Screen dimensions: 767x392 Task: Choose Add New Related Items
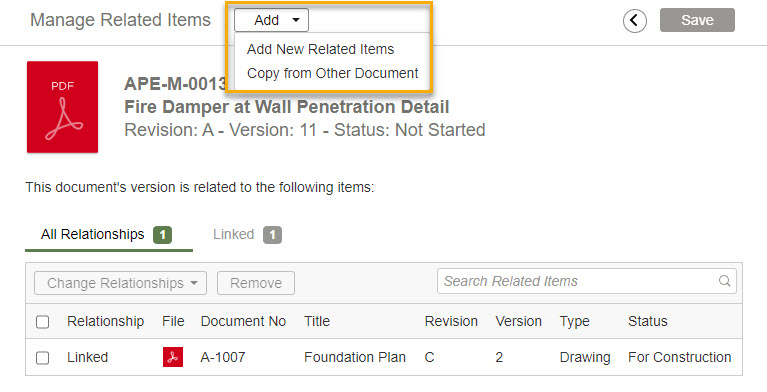tap(320, 49)
